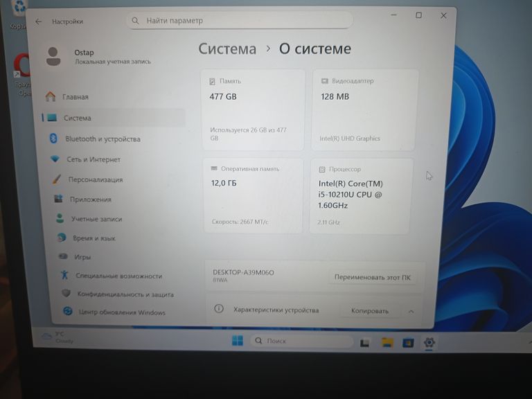Click the Персонализация paintbrush icon
Screen dimensions: 532x399
point(57,179)
